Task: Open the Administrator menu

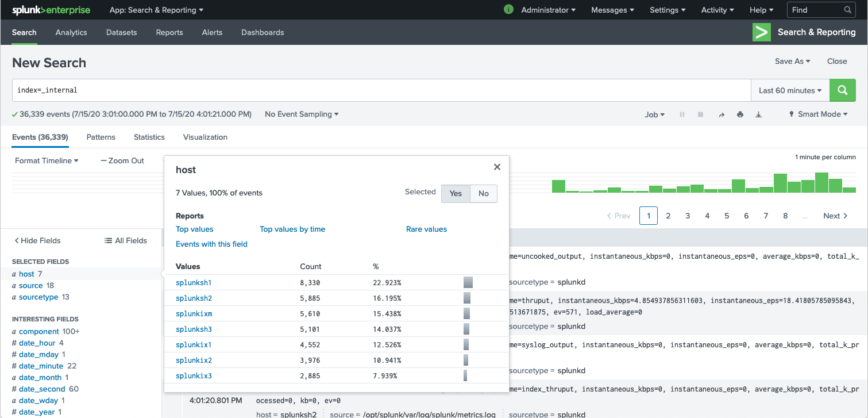Action: pyautogui.click(x=549, y=10)
